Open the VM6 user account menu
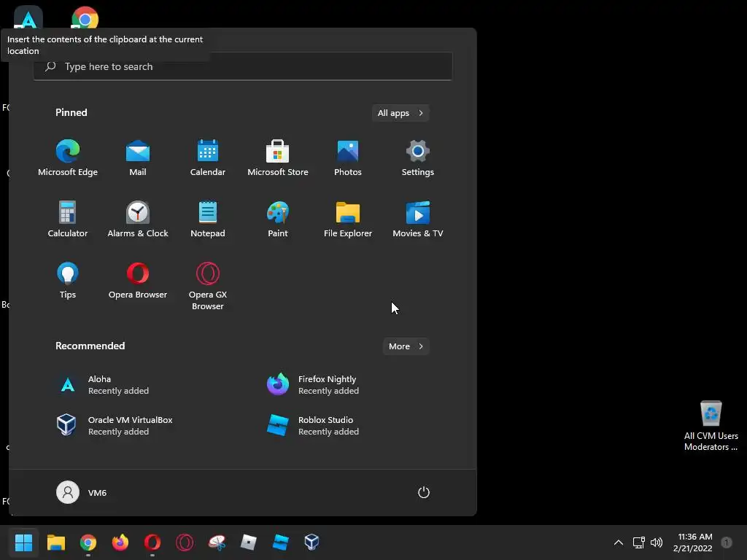Viewport: 747px width, 560px height. [82, 492]
